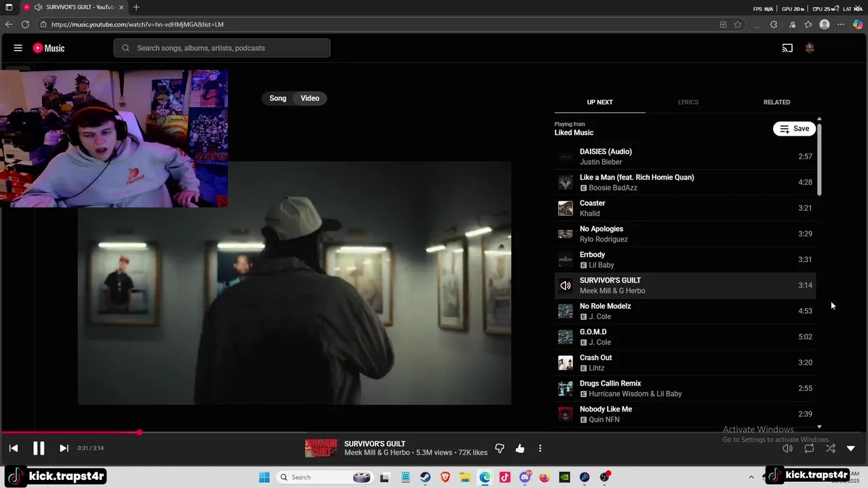Dislike SURVIVOR'S GUILT with thumbs down
Image resolution: width=868 pixels, height=488 pixels.
[x=500, y=448]
